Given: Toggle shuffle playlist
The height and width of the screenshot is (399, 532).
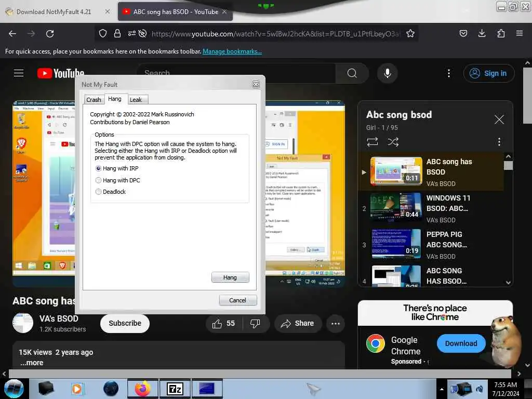Looking at the screenshot, I should (393, 141).
